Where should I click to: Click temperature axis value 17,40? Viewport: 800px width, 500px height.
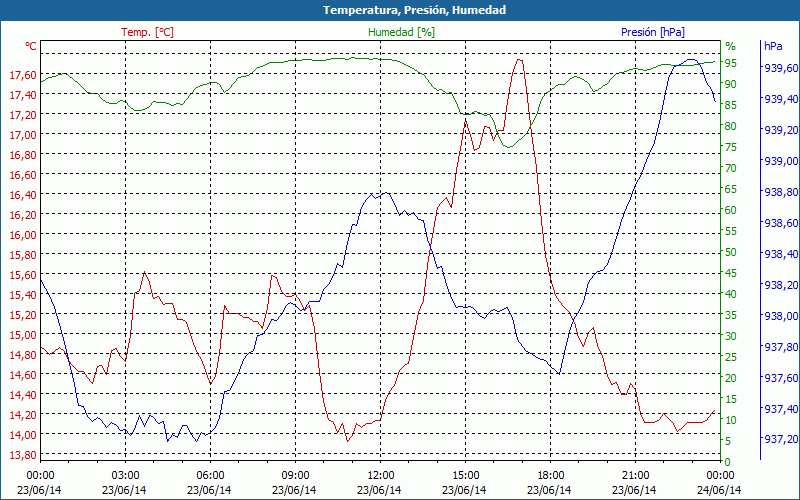tap(23, 95)
